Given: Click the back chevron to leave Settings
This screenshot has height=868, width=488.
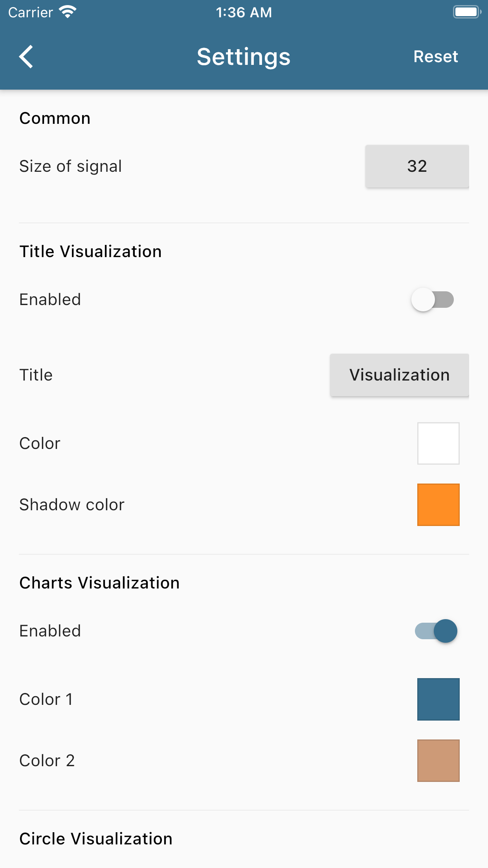Looking at the screenshot, I should click(26, 57).
